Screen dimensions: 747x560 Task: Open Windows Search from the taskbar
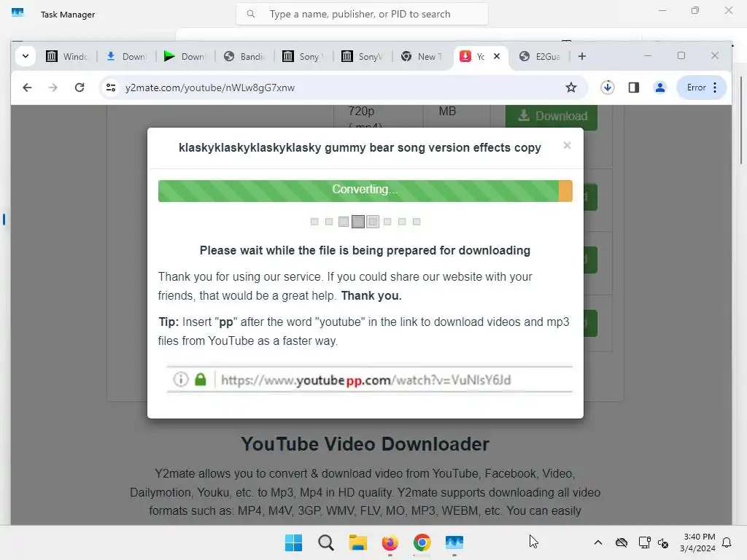[326, 542]
